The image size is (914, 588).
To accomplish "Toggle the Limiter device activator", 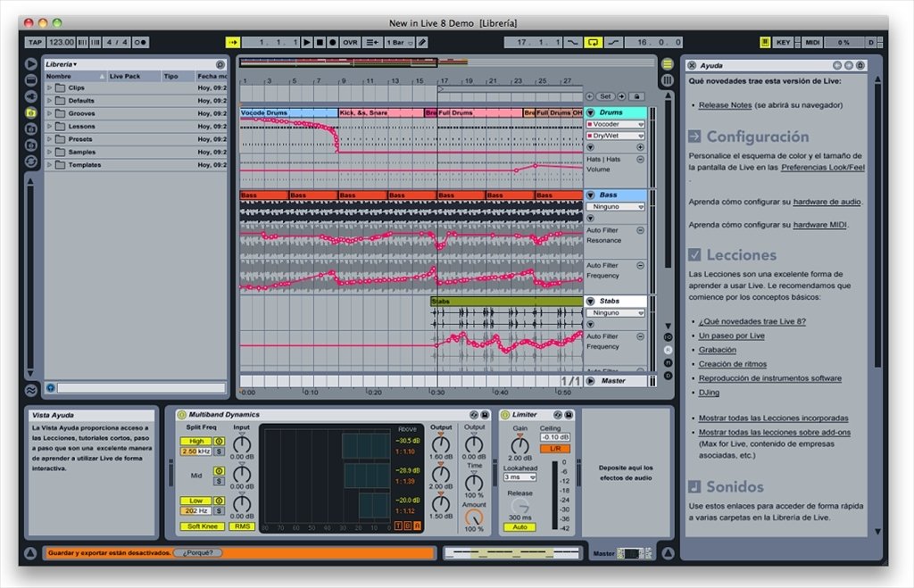I will (505, 415).
